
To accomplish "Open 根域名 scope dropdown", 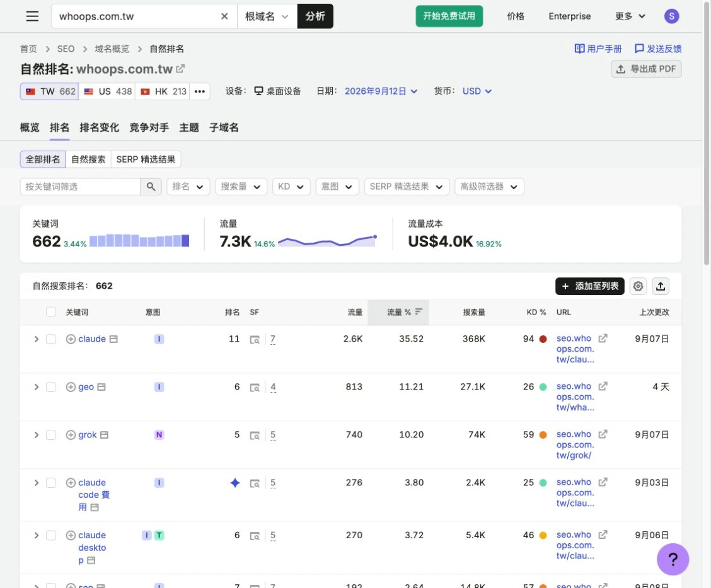I will tap(267, 16).
